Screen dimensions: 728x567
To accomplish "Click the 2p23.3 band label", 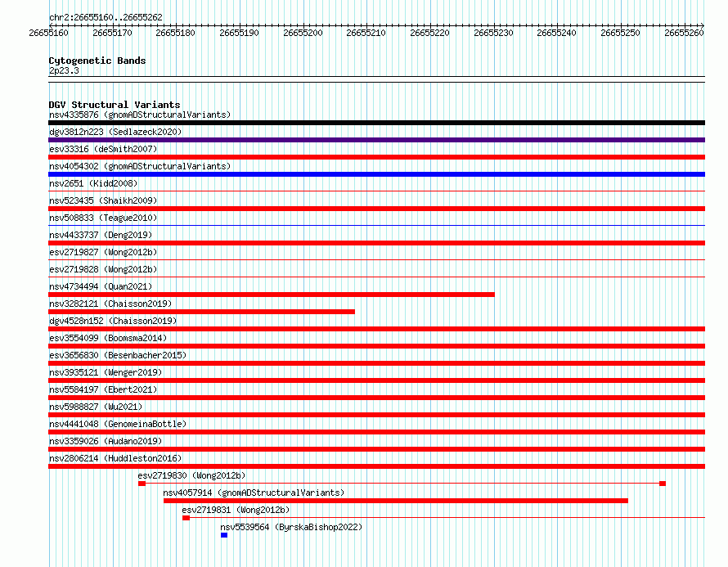I will point(64,70).
